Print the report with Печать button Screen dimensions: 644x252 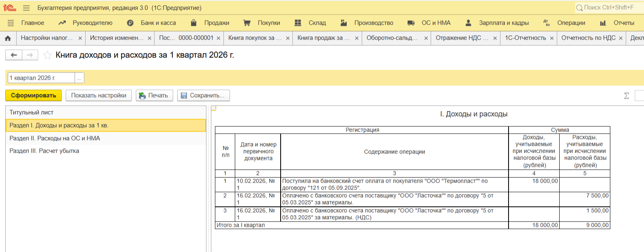click(x=154, y=96)
